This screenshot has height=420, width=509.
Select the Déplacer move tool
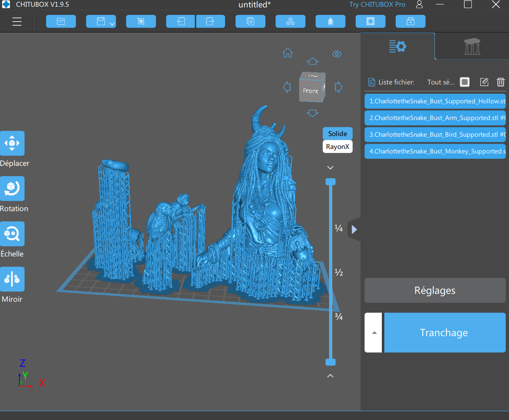(x=12, y=143)
